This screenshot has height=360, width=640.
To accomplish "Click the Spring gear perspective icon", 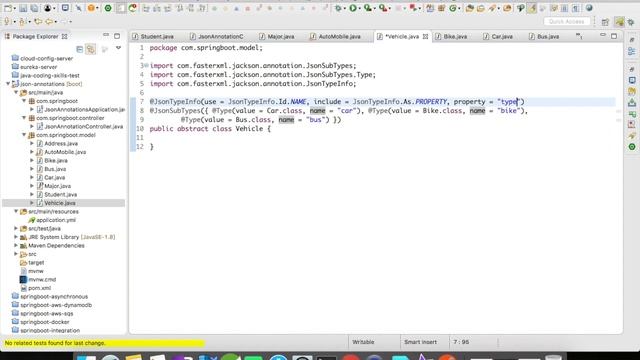I will coord(631,22).
